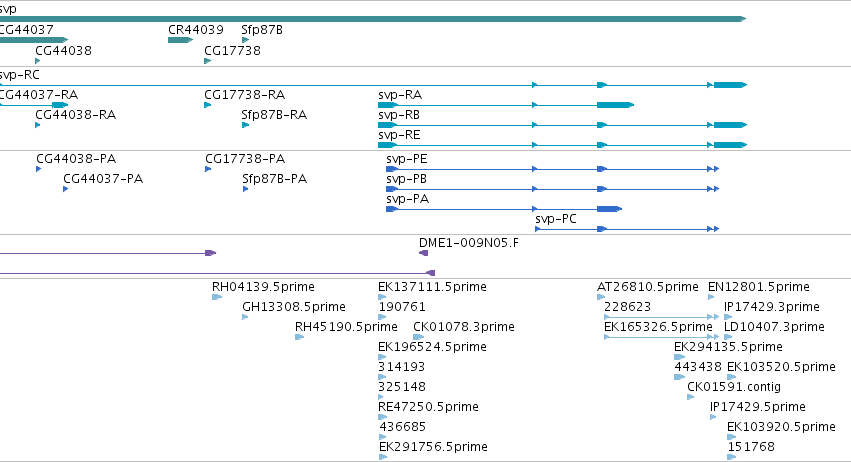The height and width of the screenshot is (462, 851).
Task: Click the CK01591.contig feature label
Action: click(734, 387)
